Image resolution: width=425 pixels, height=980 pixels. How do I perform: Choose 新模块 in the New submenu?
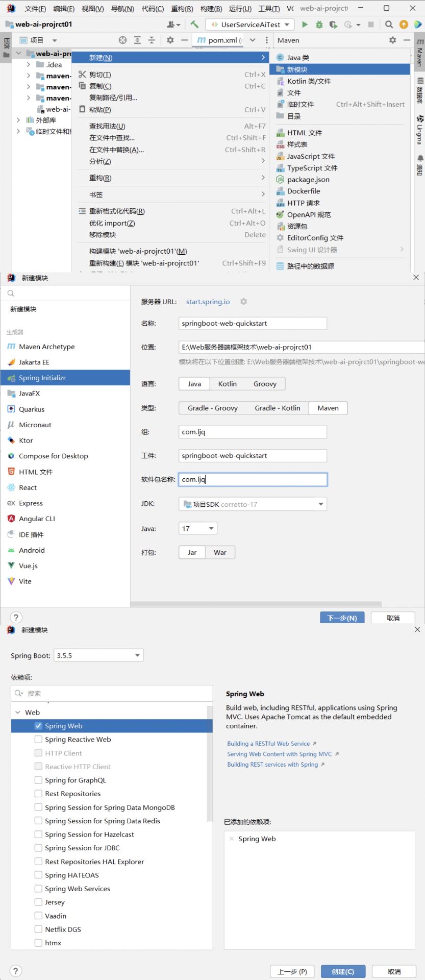coord(340,69)
